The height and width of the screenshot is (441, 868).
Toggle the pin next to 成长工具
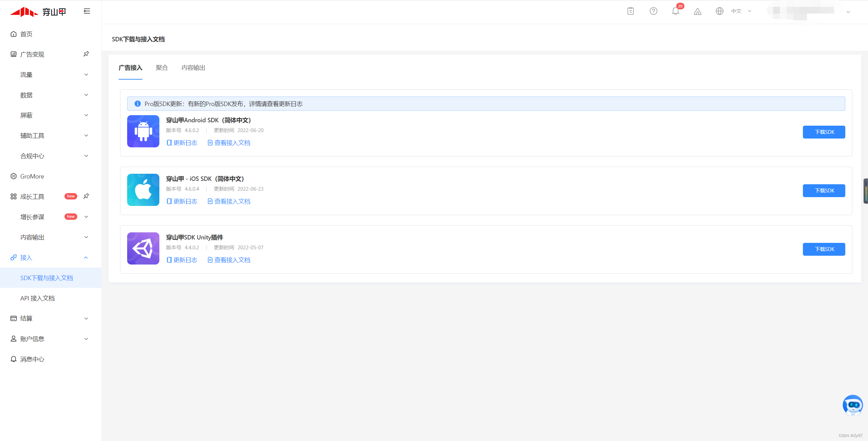pos(86,196)
